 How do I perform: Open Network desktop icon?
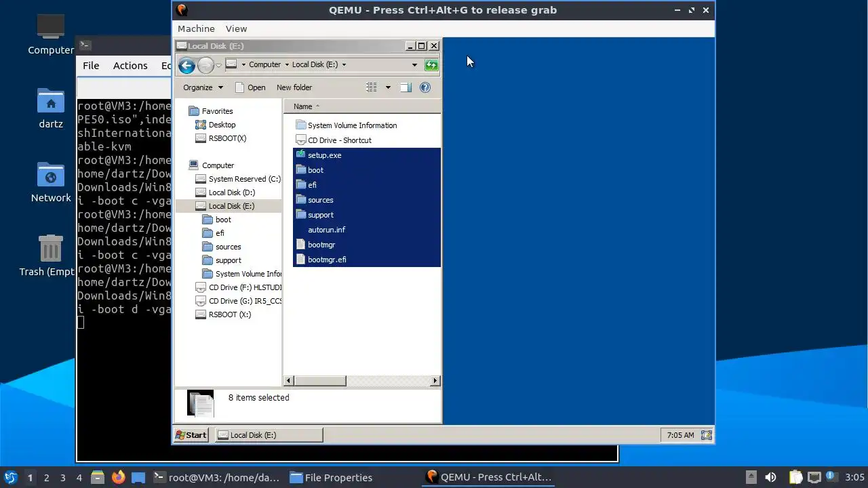(51, 183)
